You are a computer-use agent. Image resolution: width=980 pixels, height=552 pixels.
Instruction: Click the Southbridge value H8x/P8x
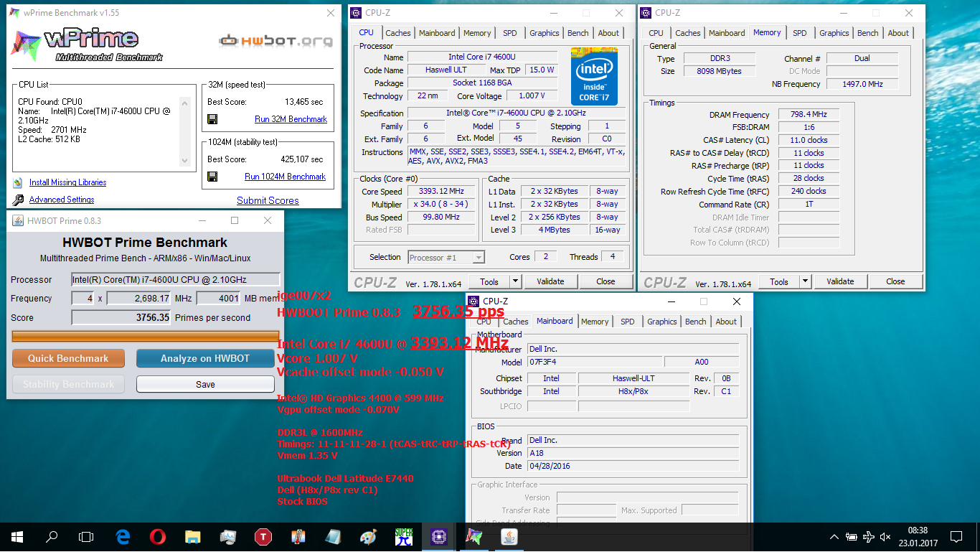click(x=633, y=391)
